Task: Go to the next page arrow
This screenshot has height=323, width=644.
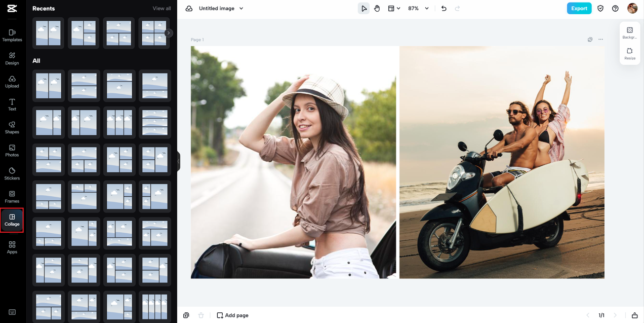Action: click(615, 315)
